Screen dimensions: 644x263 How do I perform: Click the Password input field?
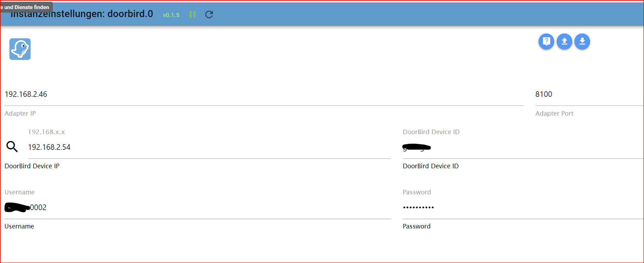coord(523,208)
